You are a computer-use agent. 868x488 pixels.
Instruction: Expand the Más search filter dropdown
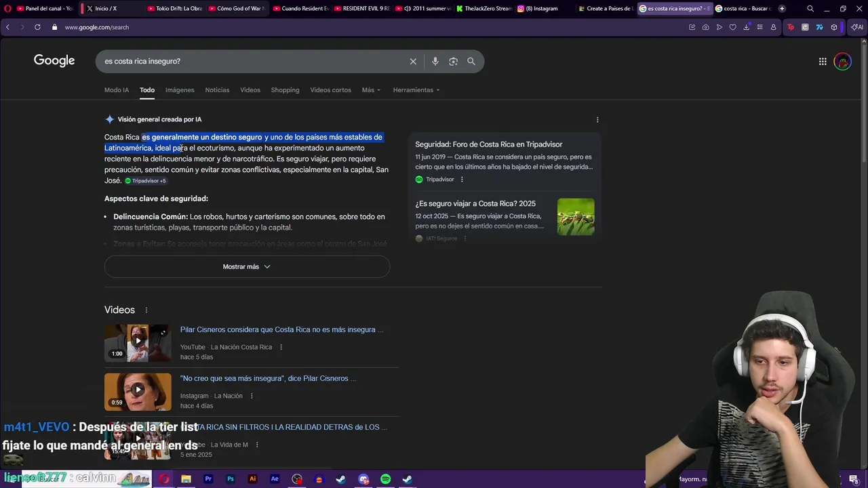pyautogui.click(x=371, y=90)
